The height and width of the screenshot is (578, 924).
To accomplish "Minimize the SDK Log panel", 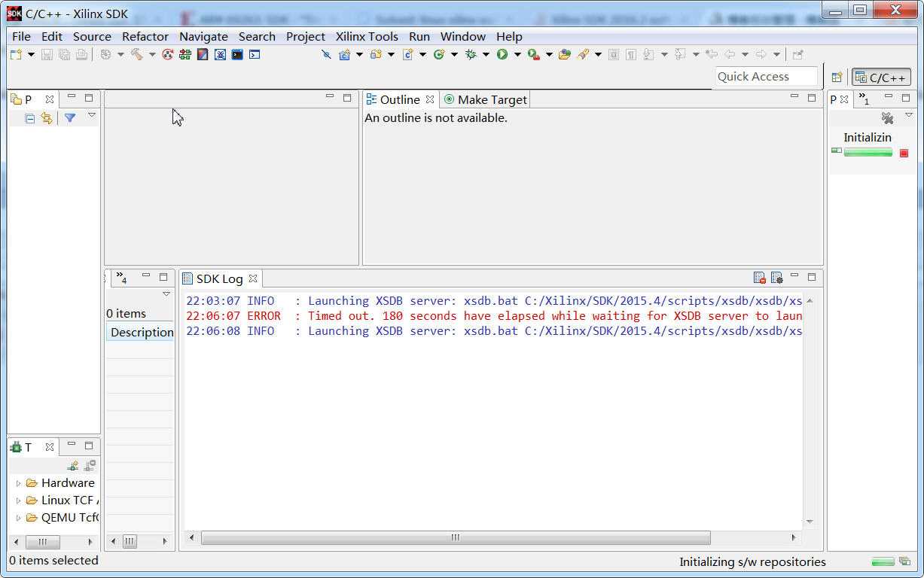I will [x=794, y=275].
